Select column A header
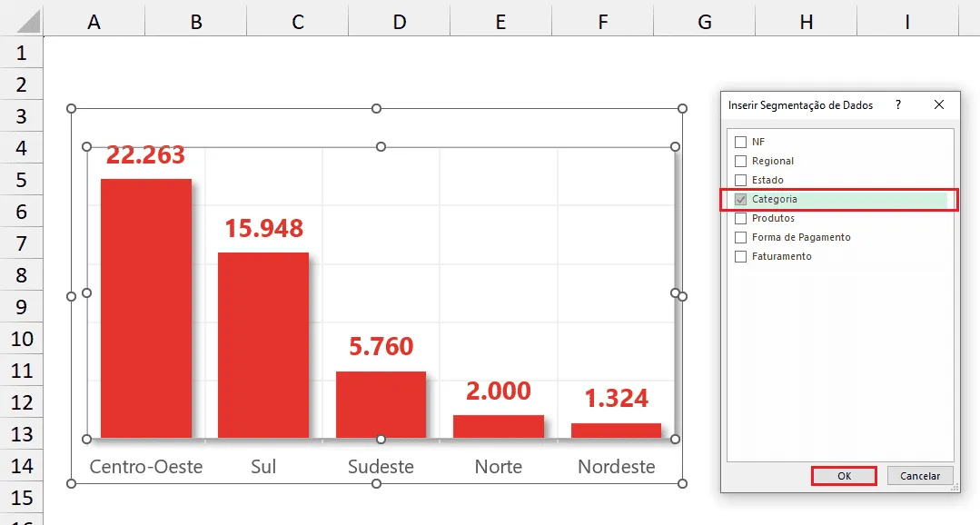Viewport: 980px width, 525px height. click(x=94, y=22)
